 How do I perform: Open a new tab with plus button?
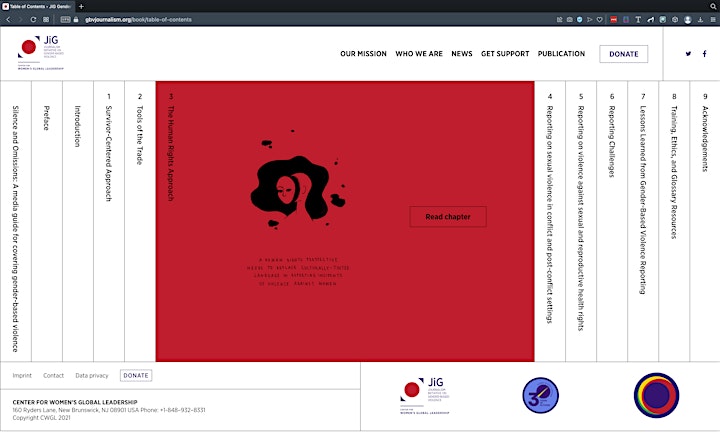coord(81,6)
